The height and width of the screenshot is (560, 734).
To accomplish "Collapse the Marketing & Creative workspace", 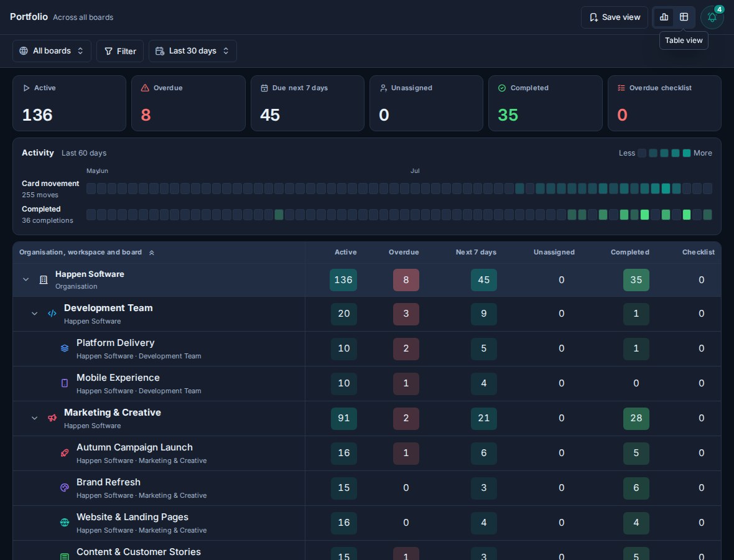I will pyautogui.click(x=34, y=418).
